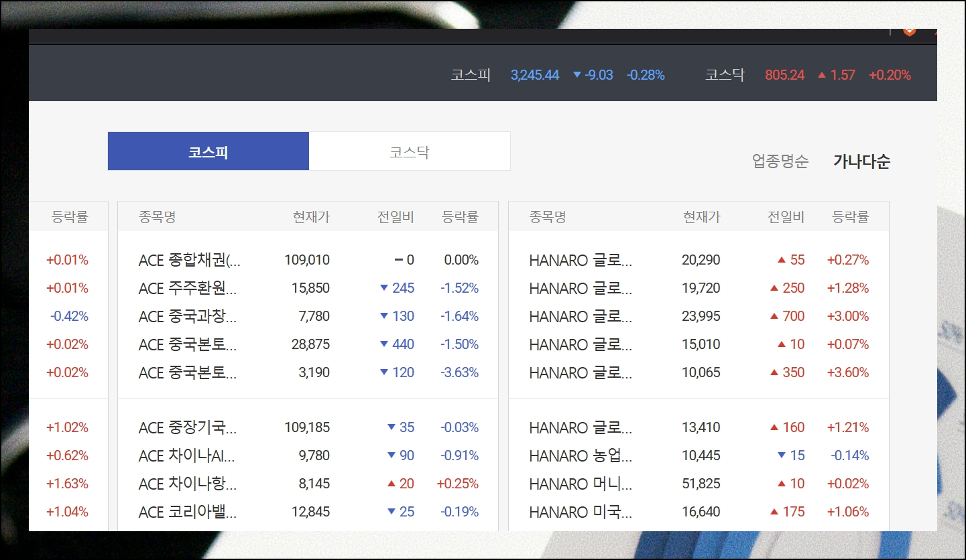966x560 pixels.
Task: Click the KOSPI change -0.28% in header
Action: pyautogui.click(x=646, y=75)
